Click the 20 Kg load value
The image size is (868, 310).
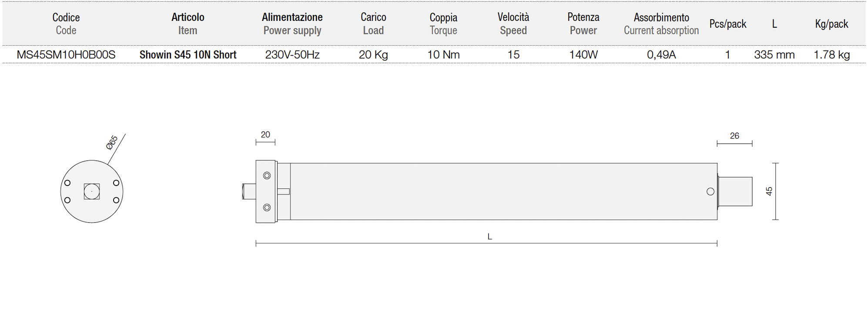[373, 55]
